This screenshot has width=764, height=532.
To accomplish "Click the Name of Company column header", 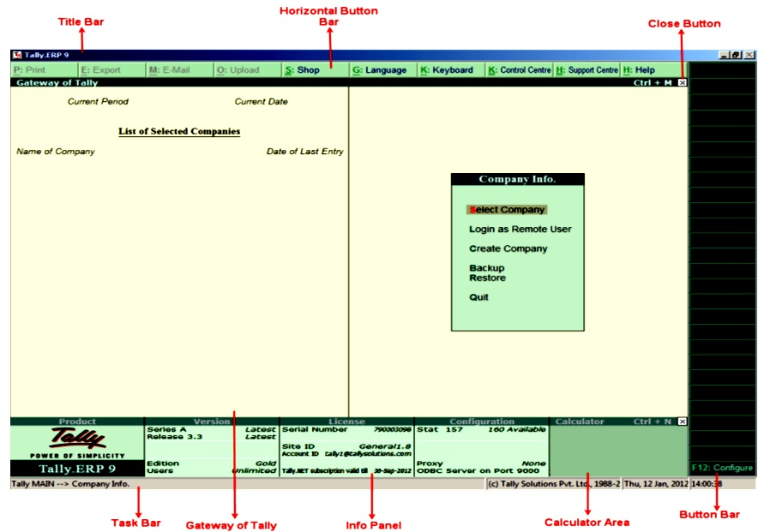I will click(56, 152).
